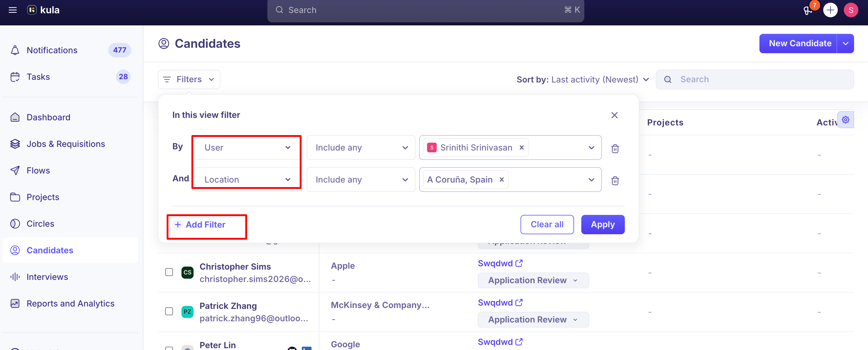Click Add Filter
The height and width of the screenshot is (350, 868).
click(x=200, y=225)
